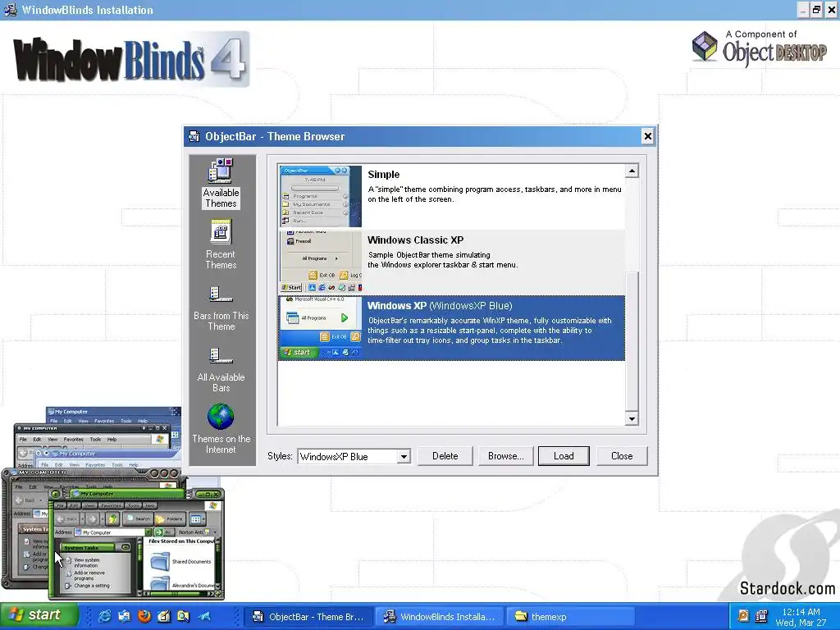Click the green skinned My Computer preview window
840x630 pixels.
tap(136, 543)
